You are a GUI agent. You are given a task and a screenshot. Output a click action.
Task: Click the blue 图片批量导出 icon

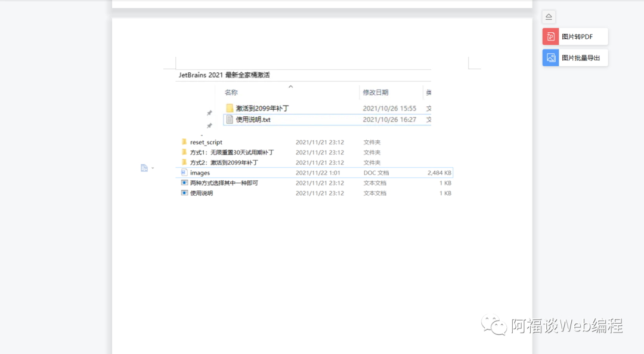(x=551, y=58)
